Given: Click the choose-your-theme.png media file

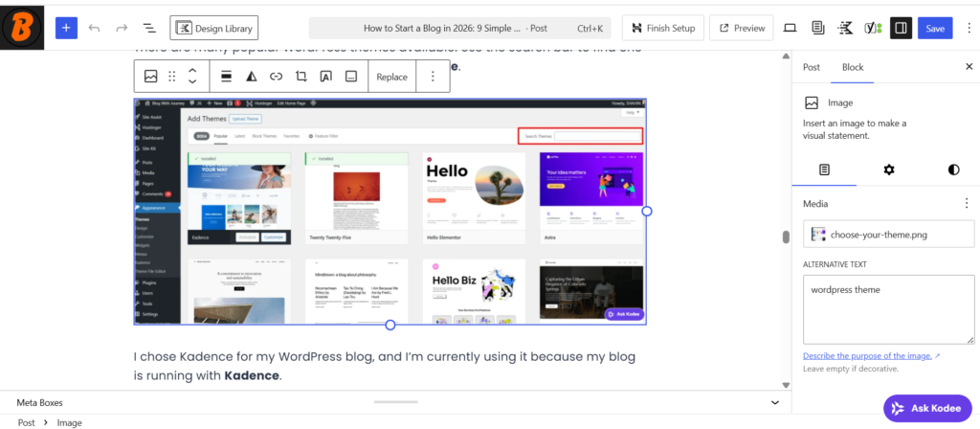Looking at the screenshot, I should coord(889,235).
